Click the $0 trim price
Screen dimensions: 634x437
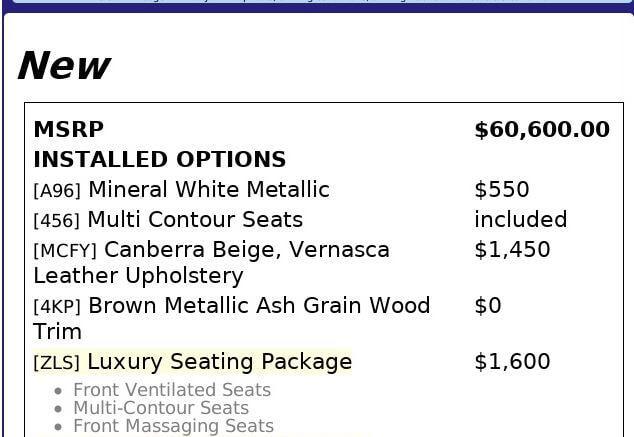[x=488, y=306]
